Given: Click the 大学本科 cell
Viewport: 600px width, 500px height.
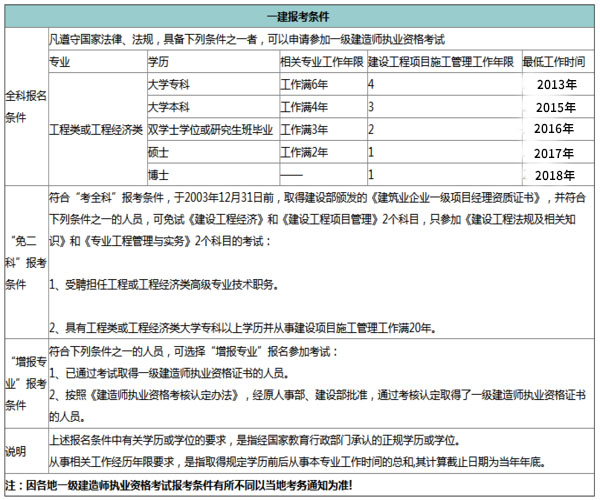Looking at the screenshot, I should point(168,107).
